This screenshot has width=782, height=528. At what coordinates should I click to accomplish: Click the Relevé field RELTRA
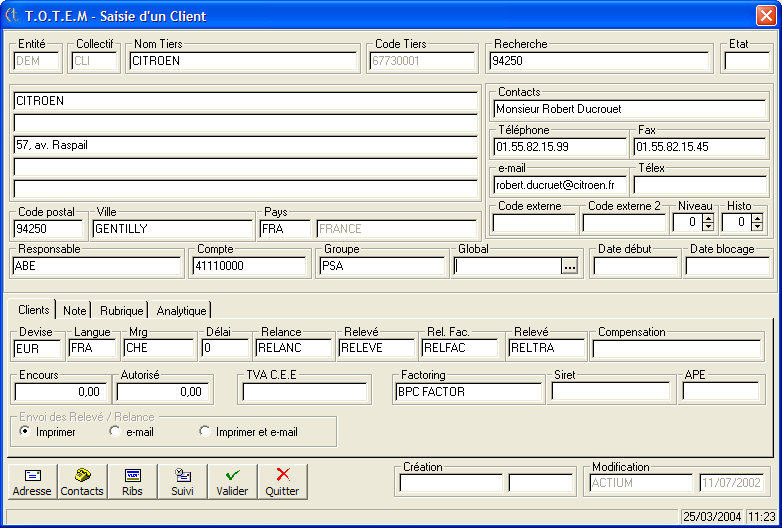547,348
